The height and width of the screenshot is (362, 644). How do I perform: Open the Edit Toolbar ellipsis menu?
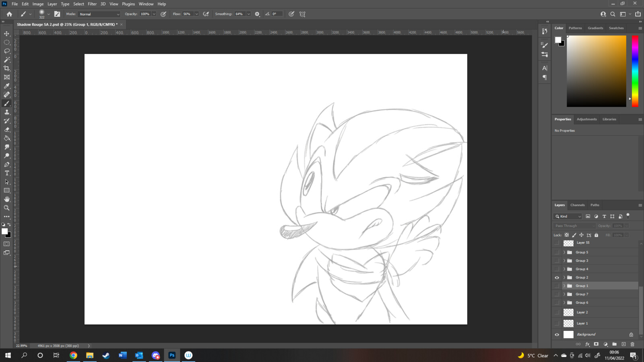pos(7,216)
